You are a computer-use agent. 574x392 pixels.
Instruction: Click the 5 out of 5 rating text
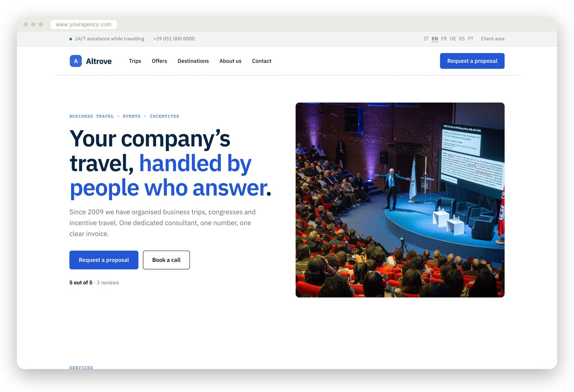tap(81, 283)
